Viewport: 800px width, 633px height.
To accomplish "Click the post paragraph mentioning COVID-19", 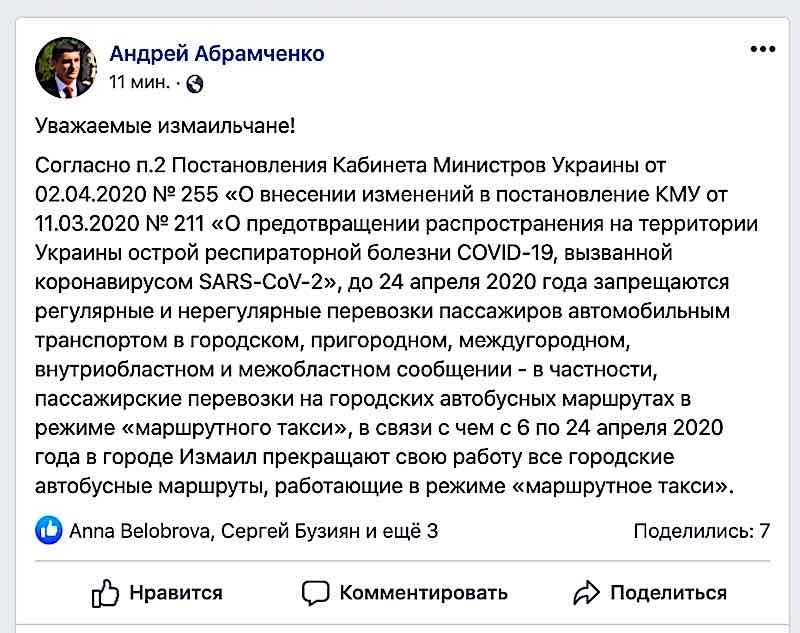I will 396,325.
